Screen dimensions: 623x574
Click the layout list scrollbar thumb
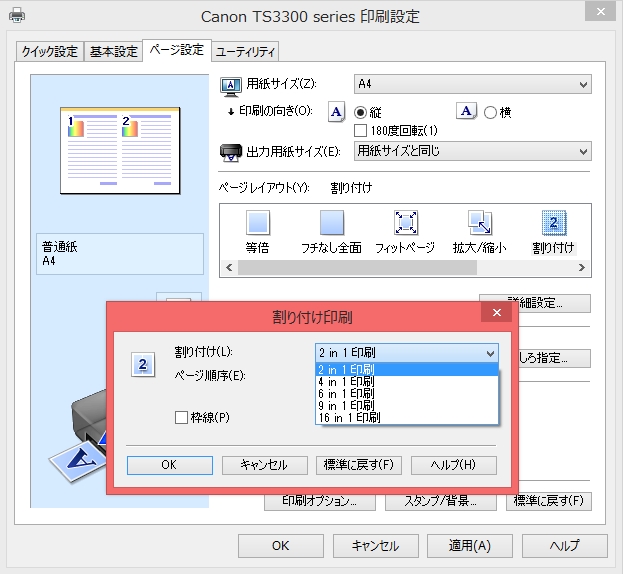point(357,267)
